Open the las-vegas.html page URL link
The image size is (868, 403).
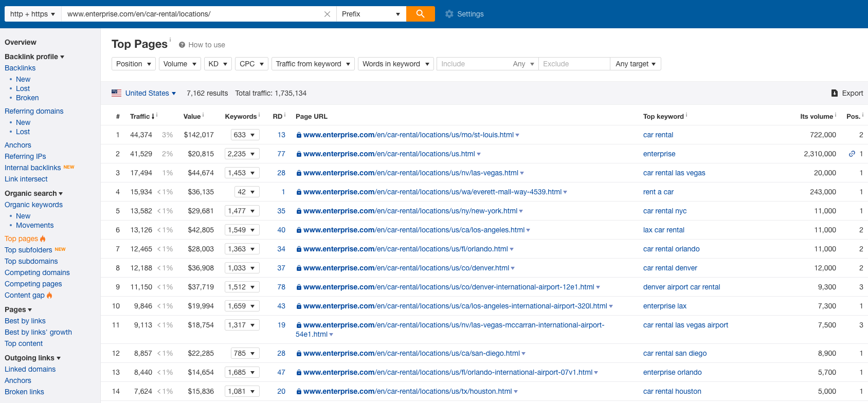(410, 173)
